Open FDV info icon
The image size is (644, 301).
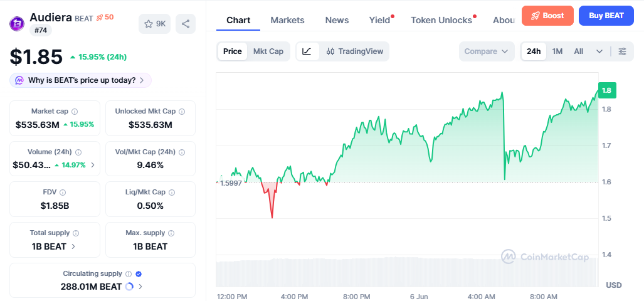[63, 192]
